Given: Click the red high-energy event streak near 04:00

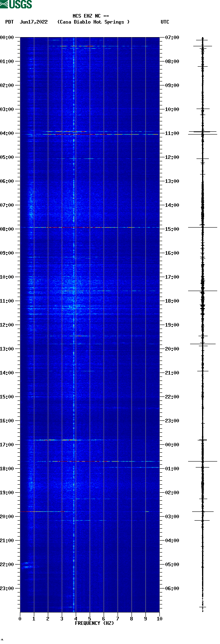Looking at the screenshot, I should point(92,135).
